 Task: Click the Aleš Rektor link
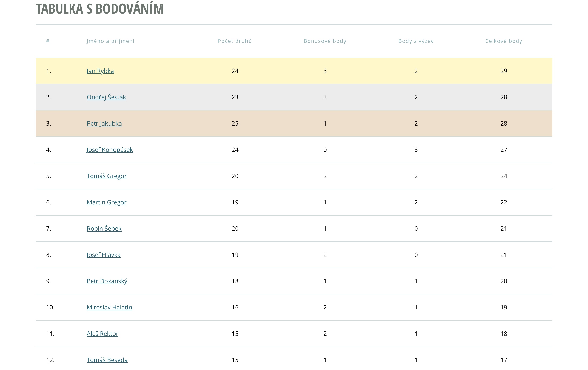tap(102, 334)
